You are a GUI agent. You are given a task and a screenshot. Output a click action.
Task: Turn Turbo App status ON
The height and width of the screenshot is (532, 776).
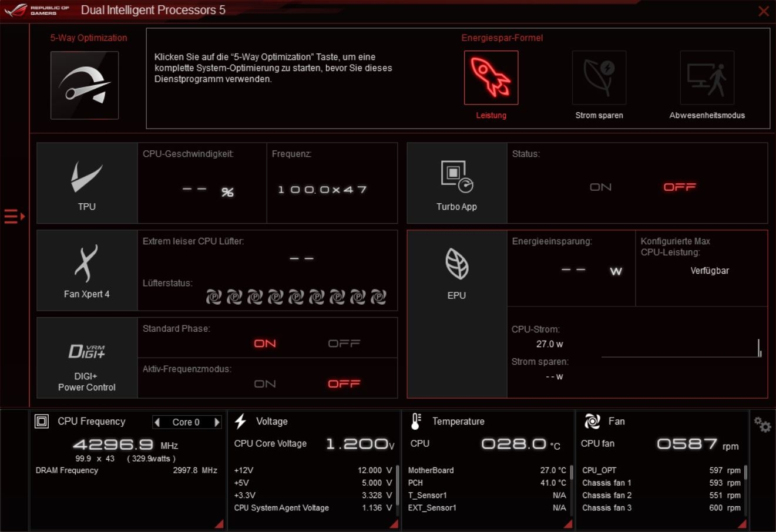coord(600,187)
